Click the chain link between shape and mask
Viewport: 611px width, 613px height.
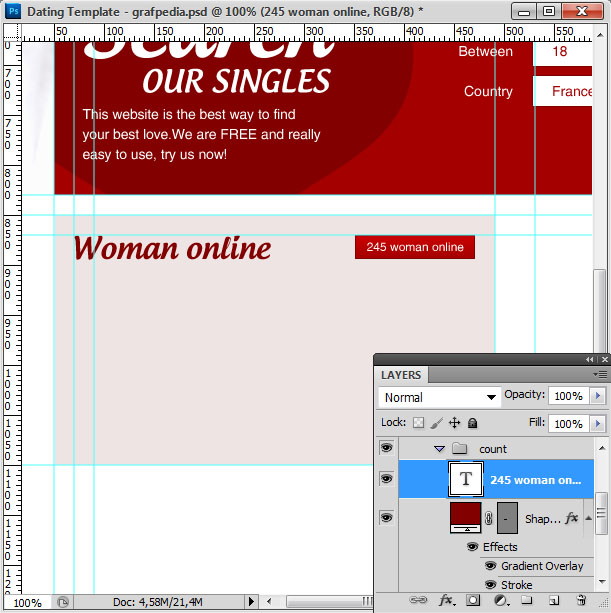coord(488,518)
